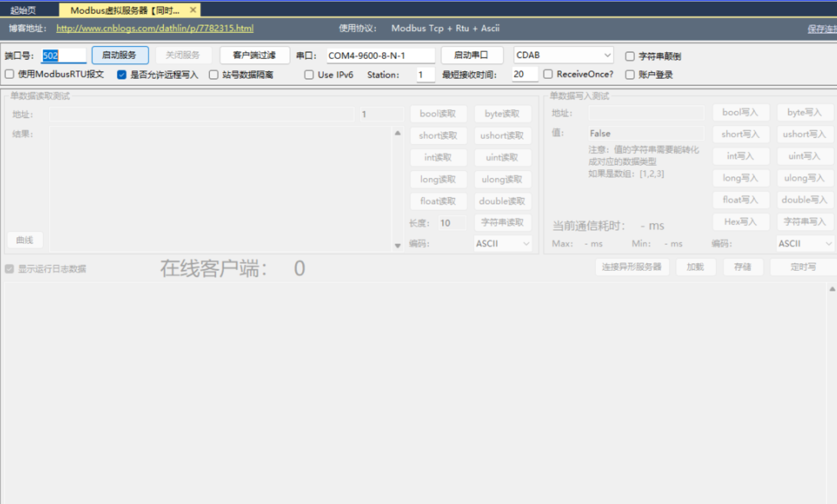
Task: Click the 启动串口 button
Action: pyautogui.click(x=471, y=55)
